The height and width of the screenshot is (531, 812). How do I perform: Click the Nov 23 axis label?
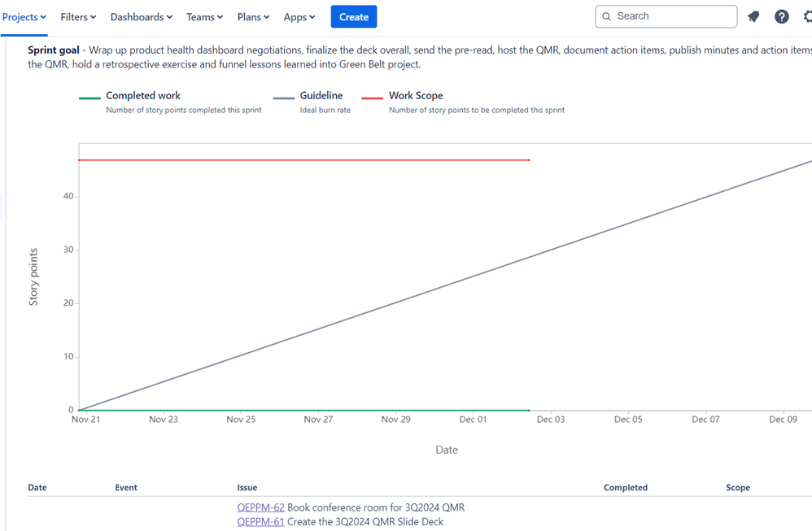coord(164,420)
